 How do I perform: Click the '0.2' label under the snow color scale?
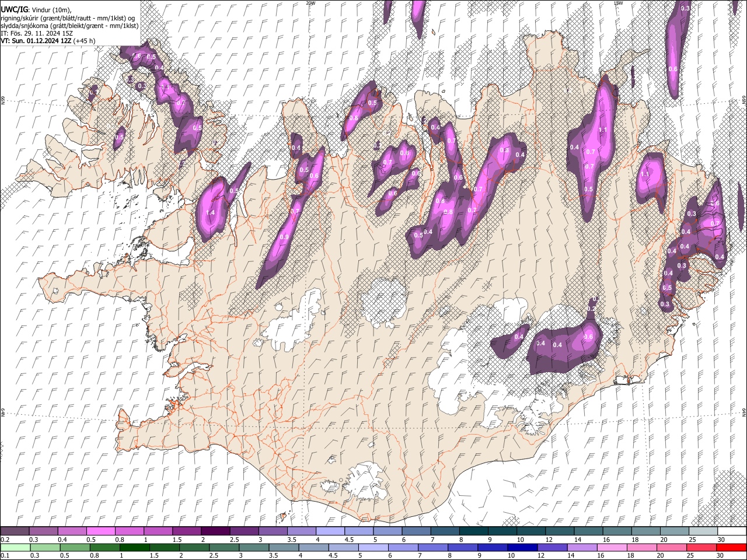pyautogui.click(x=5, y=540)
